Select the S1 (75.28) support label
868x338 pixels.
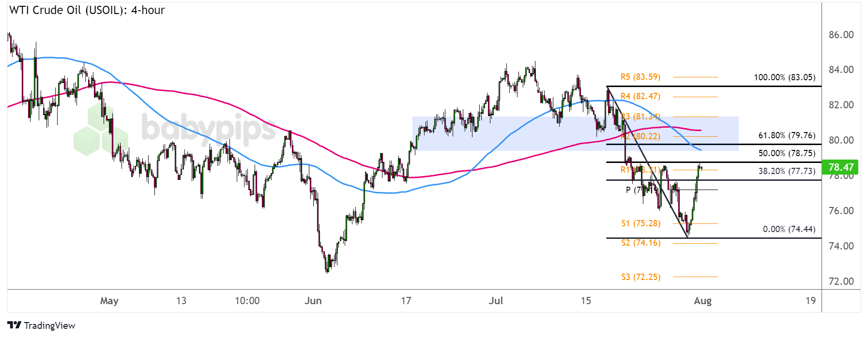coord(640,223)
